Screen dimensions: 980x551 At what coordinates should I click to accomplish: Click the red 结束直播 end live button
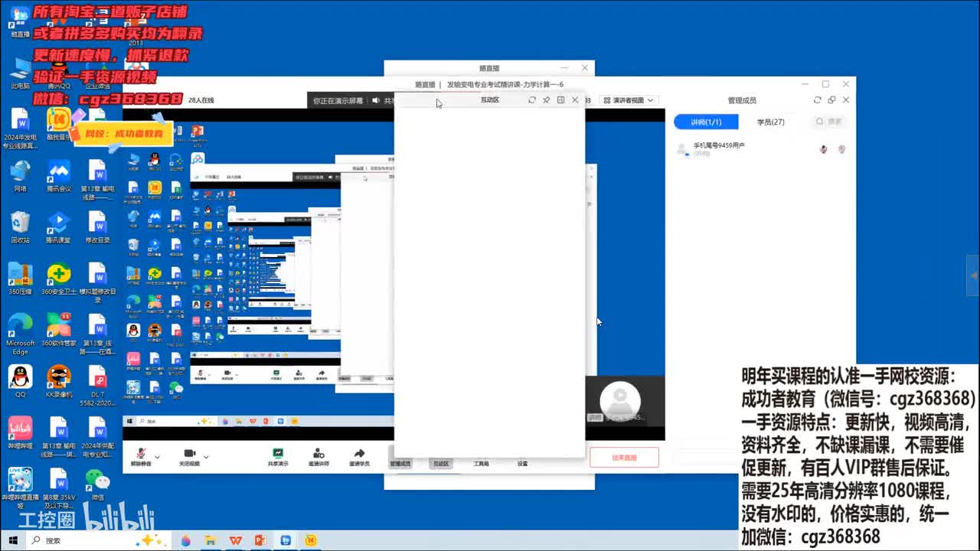[x=624, y=458]
